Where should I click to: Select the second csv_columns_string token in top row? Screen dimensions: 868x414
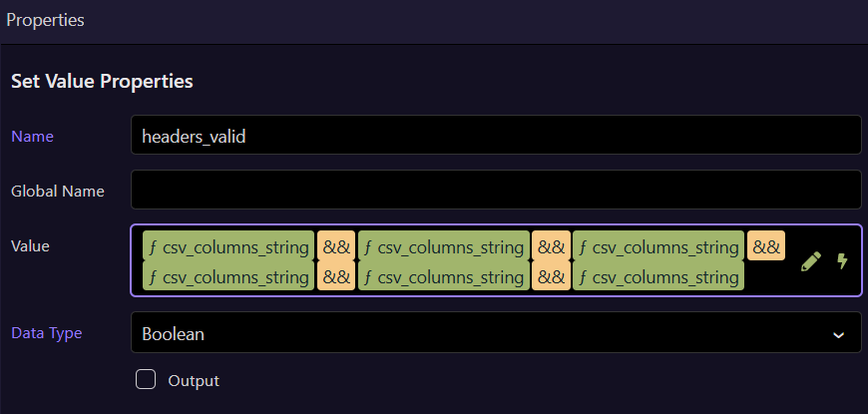coord(444,246)
